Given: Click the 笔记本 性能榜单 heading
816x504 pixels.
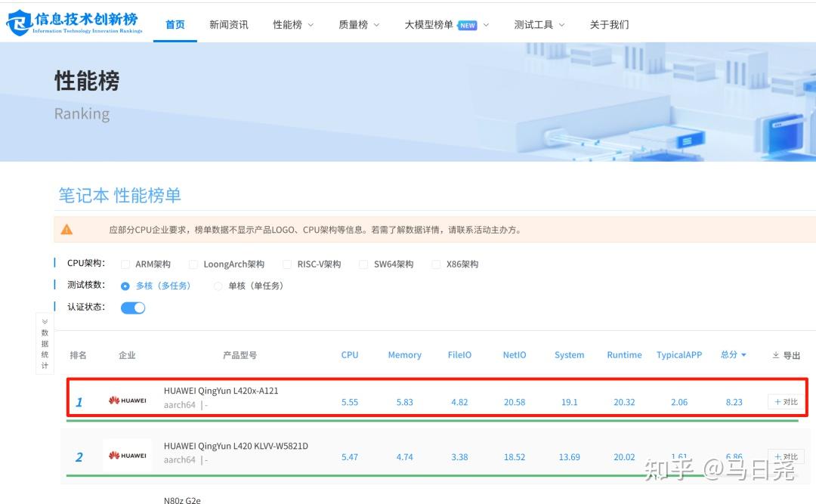Looking at the screenshot, I should (119, 195).
